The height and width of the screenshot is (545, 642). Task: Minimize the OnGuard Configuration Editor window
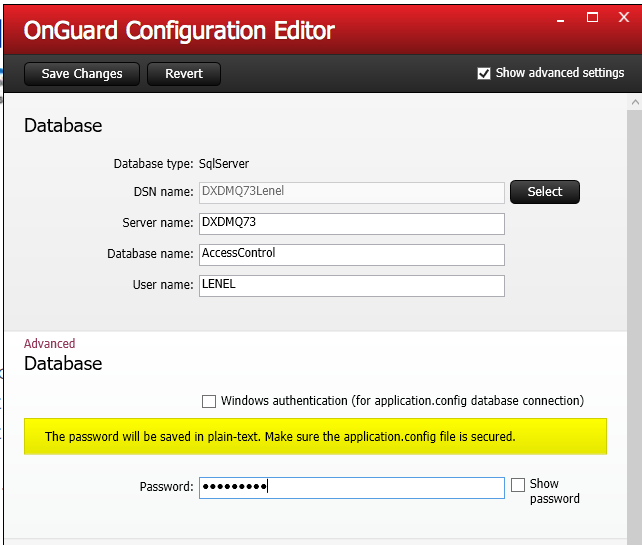coord(561,18)
